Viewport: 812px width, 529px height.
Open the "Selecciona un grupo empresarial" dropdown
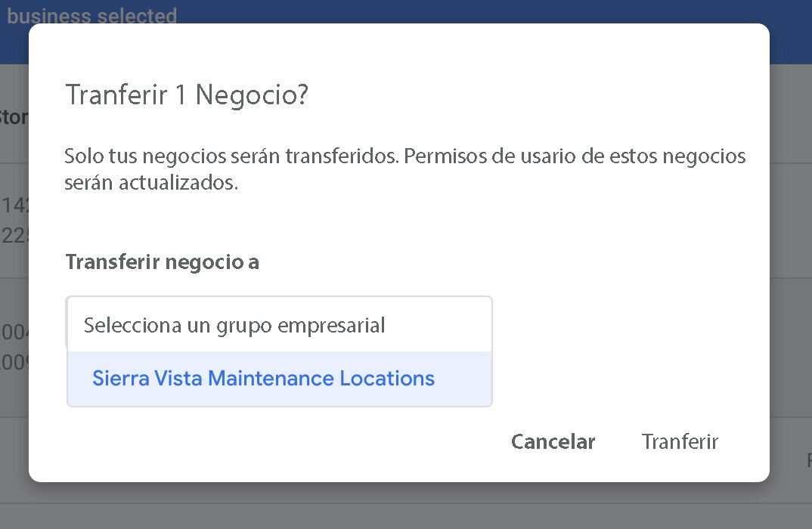point(279,325)
